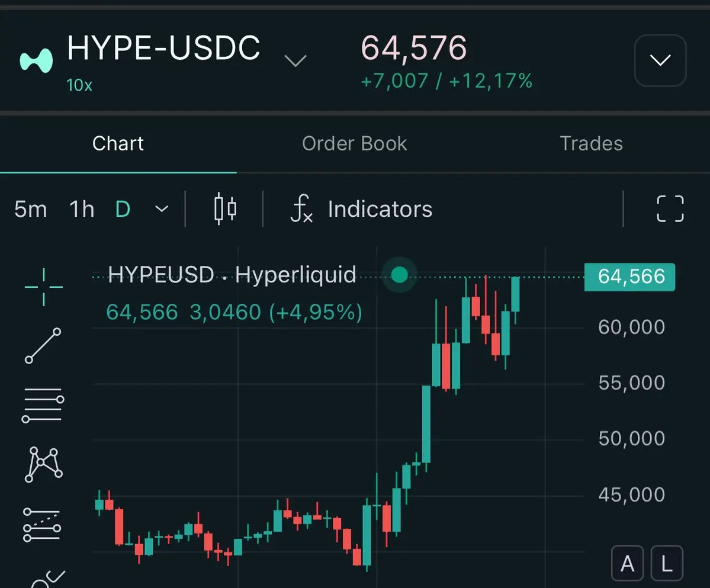710x588 pixels.
Task: Click the 64,566 current price label on the axis
Action: (x=629, y=277)
